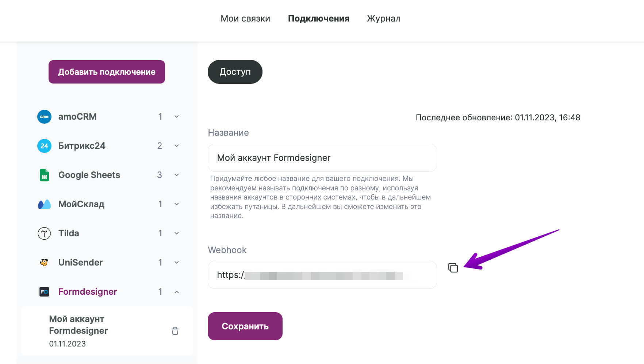Click the Webhook field label
This screenshot has width=644, height=364.
227,250
